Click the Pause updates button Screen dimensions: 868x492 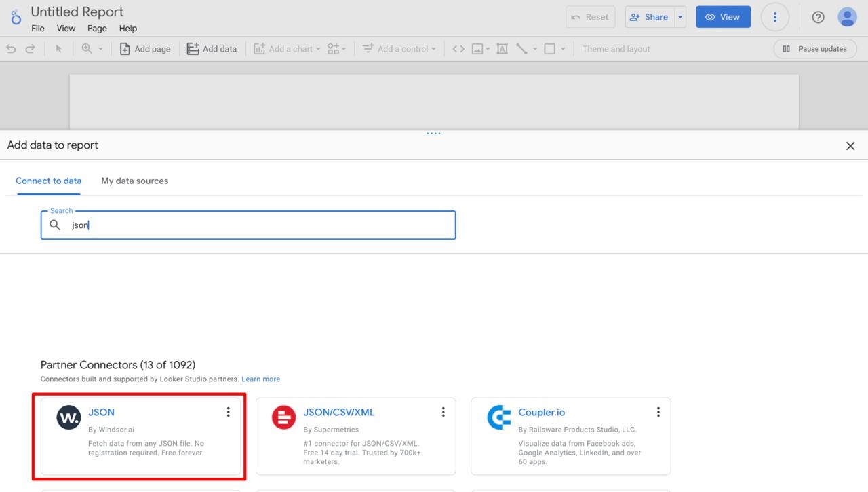pyautogui.click(x=814, y=49)
